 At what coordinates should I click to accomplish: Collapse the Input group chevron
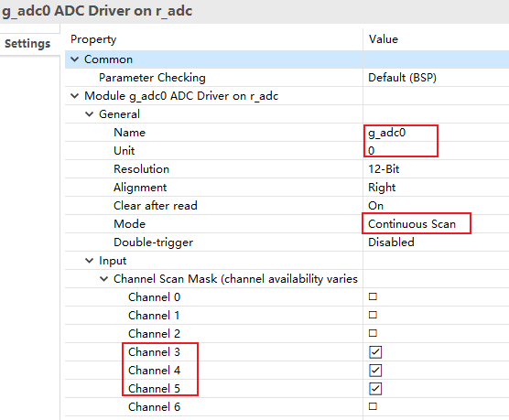click(90, 261)
